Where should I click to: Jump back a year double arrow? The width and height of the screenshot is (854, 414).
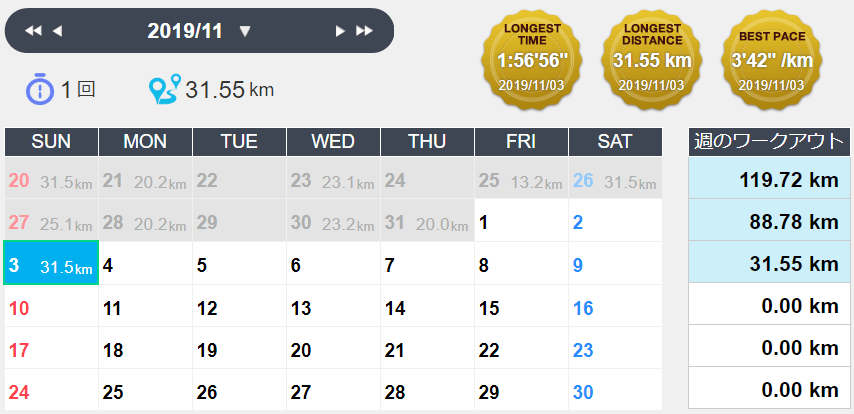[33, 31]
